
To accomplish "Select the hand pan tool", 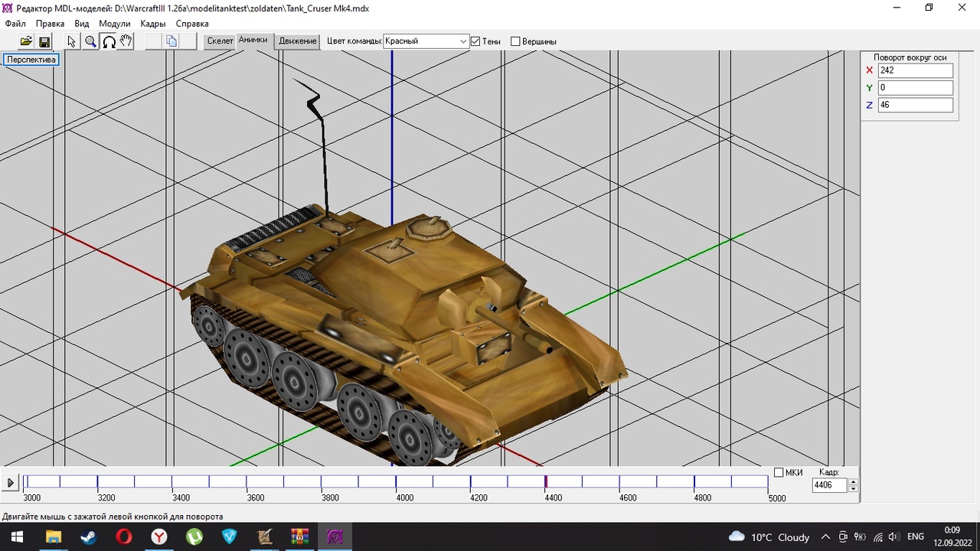I will pos(126,41).
